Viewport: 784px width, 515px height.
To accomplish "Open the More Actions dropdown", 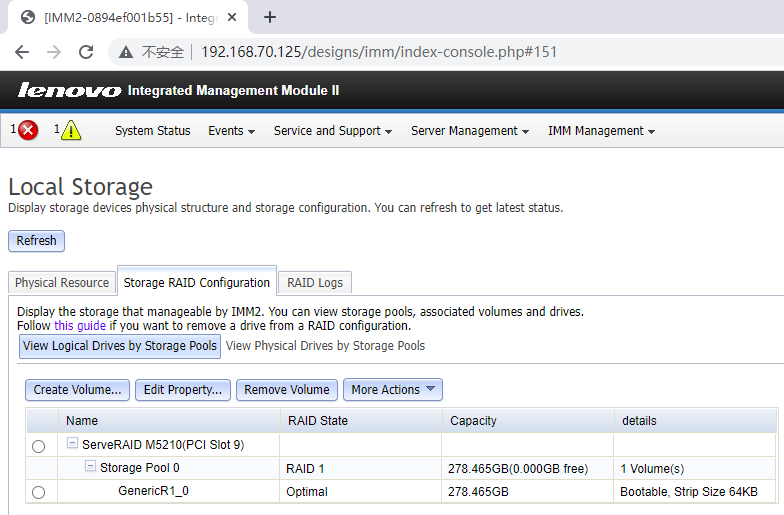I will (x=392, y=390).
